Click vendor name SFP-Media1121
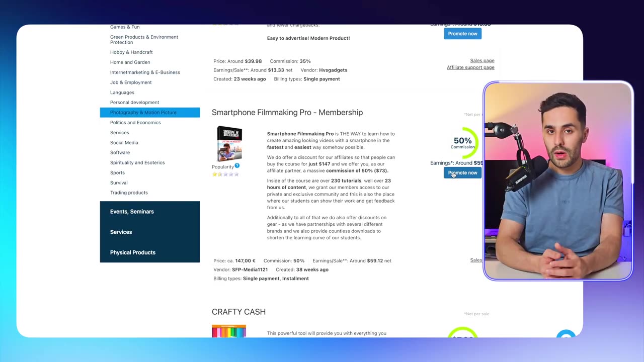 point(250,269)
